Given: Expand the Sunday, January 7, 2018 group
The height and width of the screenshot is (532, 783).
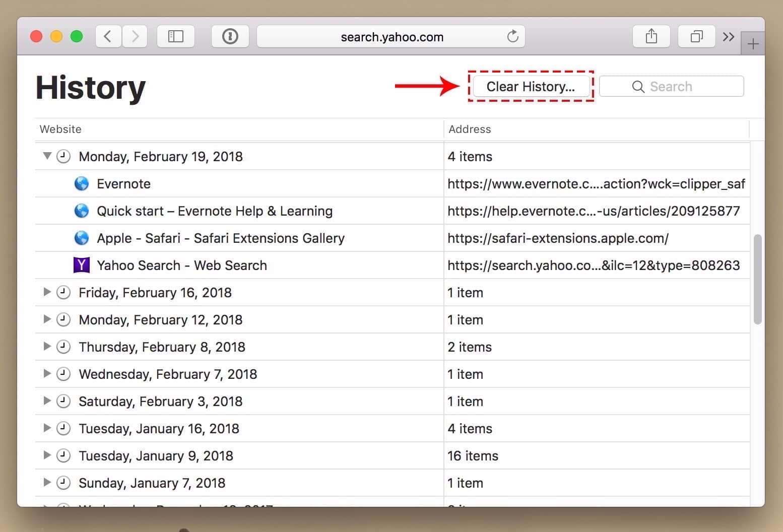Looking at the screenshot, I should [x=47, y=482].
